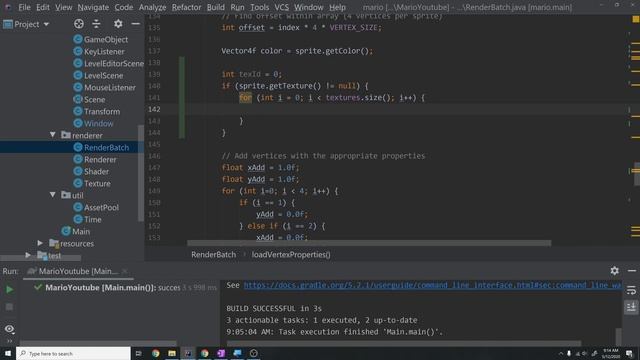Select LevelEditorScene class in tree
The height and width of the screenshot is (360, 640).
[x=113, y=64]
